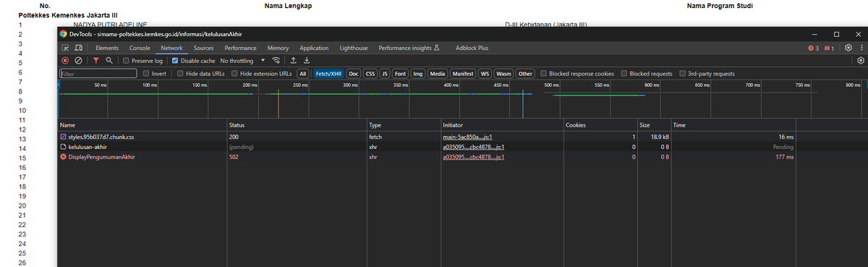Stop recording network log

coord(64,61)
